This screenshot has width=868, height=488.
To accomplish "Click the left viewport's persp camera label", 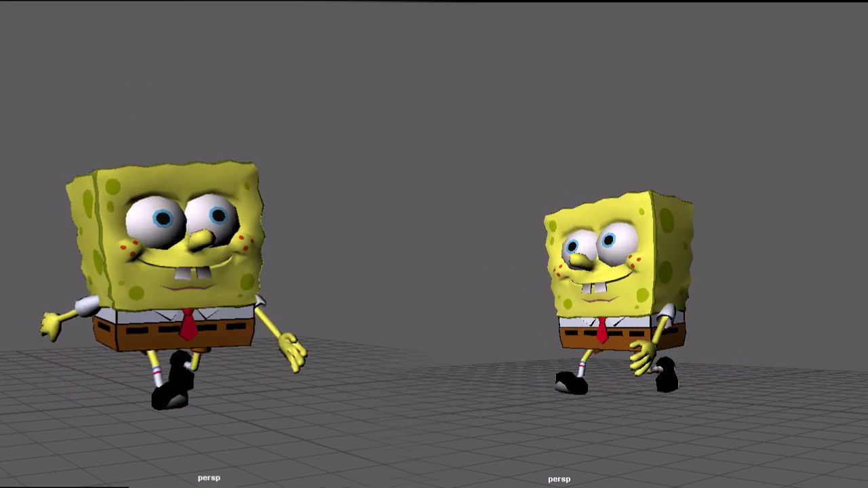I will point(211,477).
